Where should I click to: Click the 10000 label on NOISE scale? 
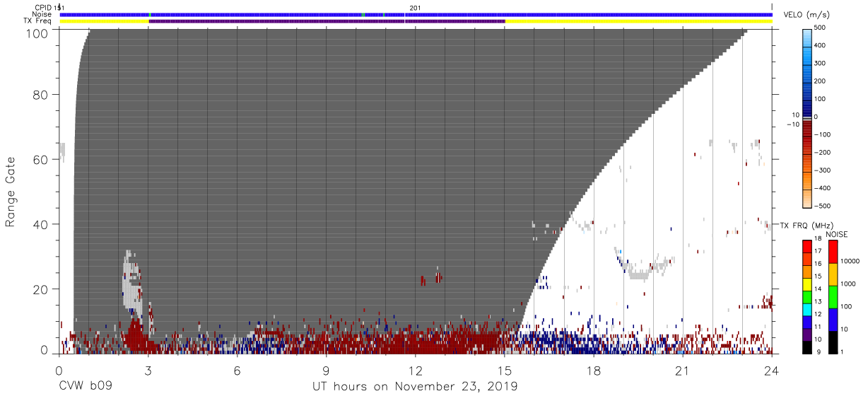(849, 261)
